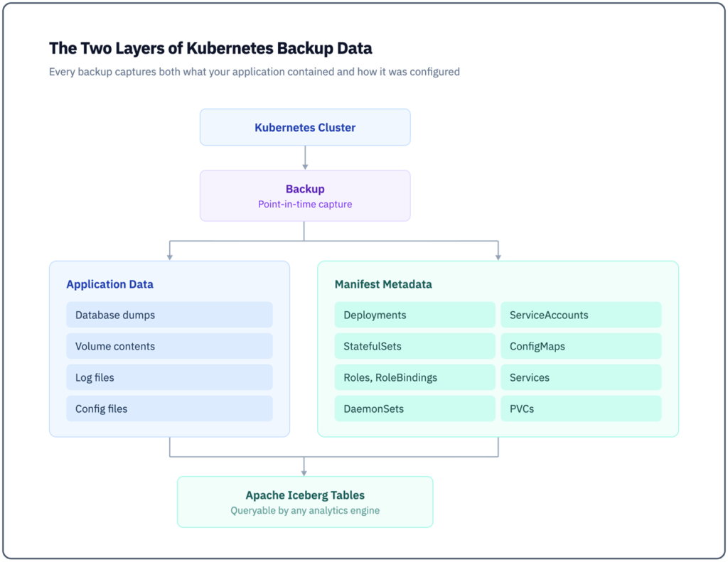Click the "Deployments" item
This screenshot has height=562, width=728.
414,315
